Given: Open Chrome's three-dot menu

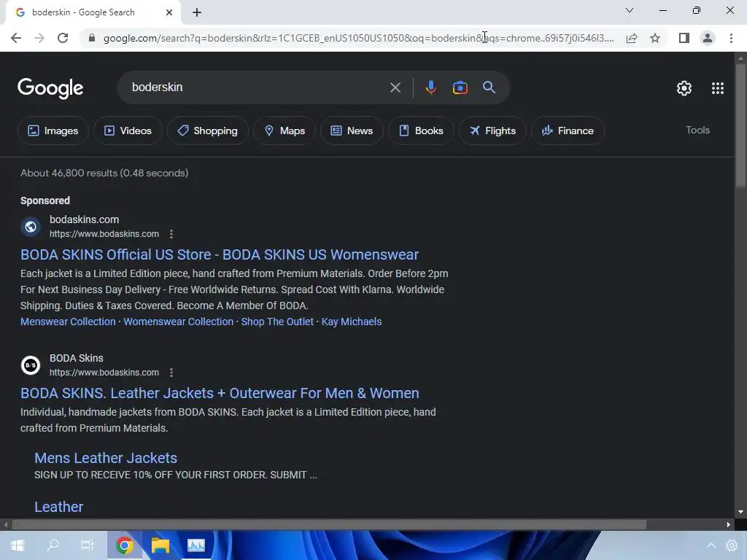Looking at the screenshot, I should [x=731, y=38].
